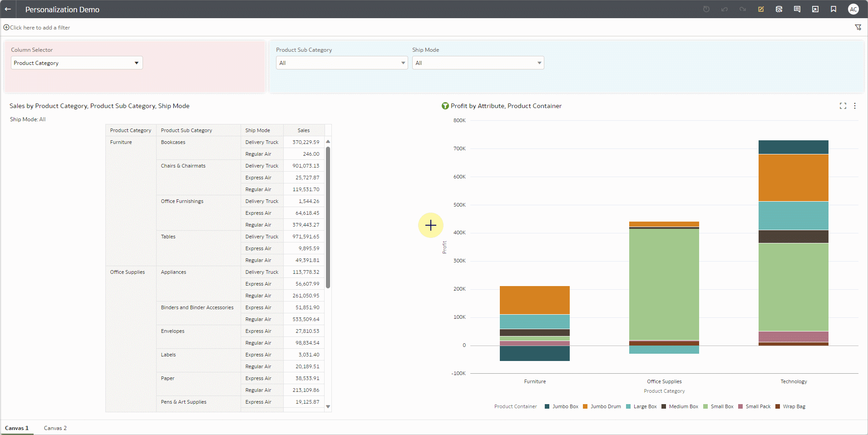Image resolution: width=868 pixels, height=435 pixels.
Task: Open the AC user profile avatar
Action: pyautogui.click(x=853, y=9)
